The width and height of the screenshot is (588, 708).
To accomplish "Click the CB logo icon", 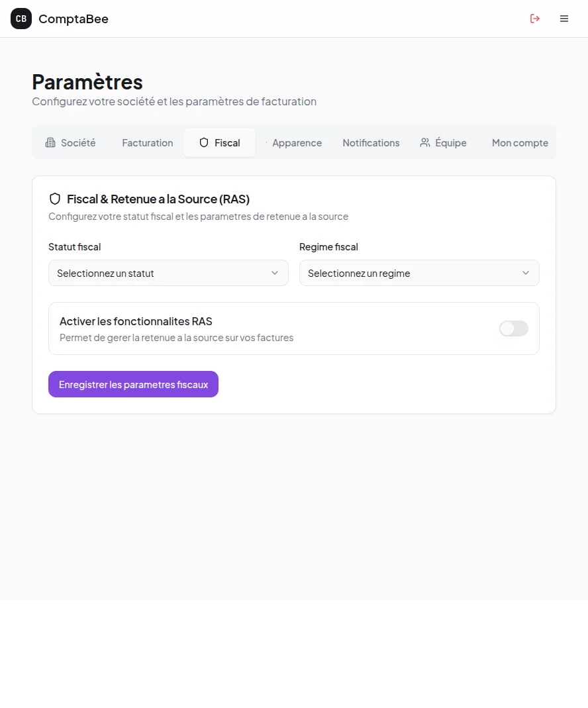I will (x=21, y=19).
